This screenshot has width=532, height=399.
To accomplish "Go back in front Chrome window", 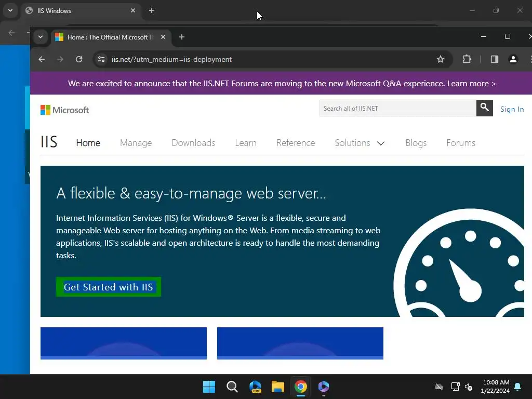I will 42,59.
